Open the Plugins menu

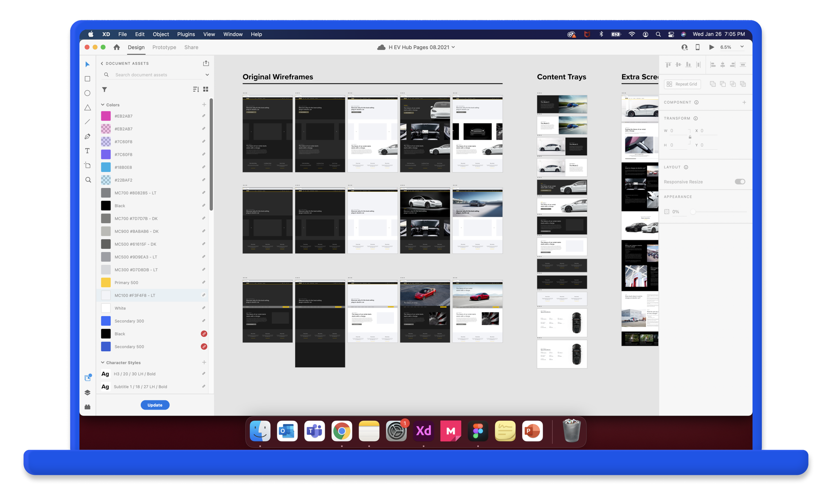(x=186, y=34)
